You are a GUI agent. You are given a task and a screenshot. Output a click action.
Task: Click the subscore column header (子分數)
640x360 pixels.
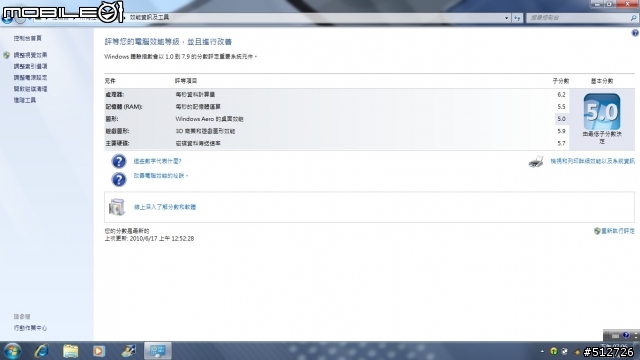[561, 81]
